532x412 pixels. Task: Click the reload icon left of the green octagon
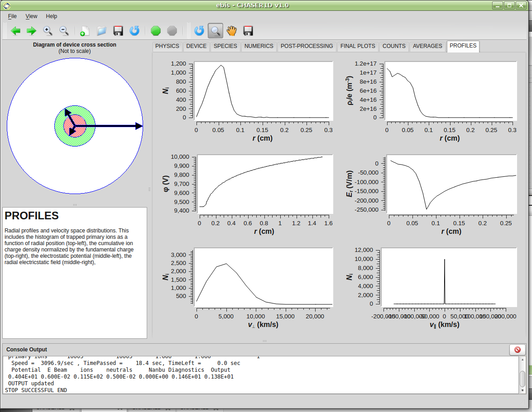(x=134, y=31)
